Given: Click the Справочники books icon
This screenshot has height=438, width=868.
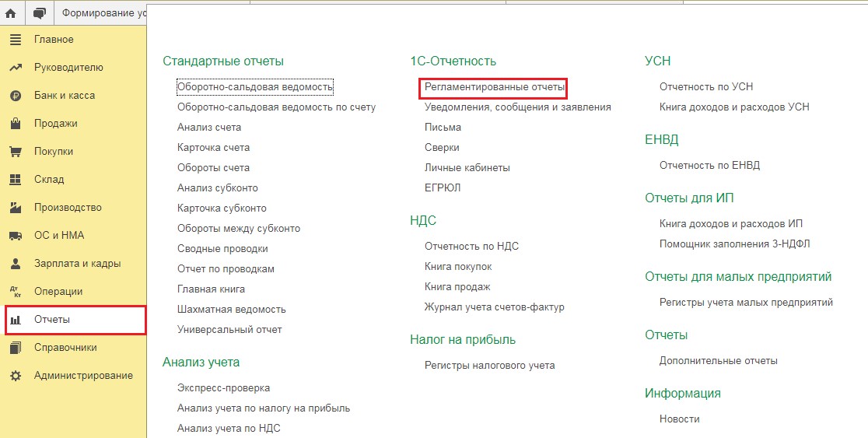Looking at the screenshot, I should pyautogui.click(x=16, y=348).
